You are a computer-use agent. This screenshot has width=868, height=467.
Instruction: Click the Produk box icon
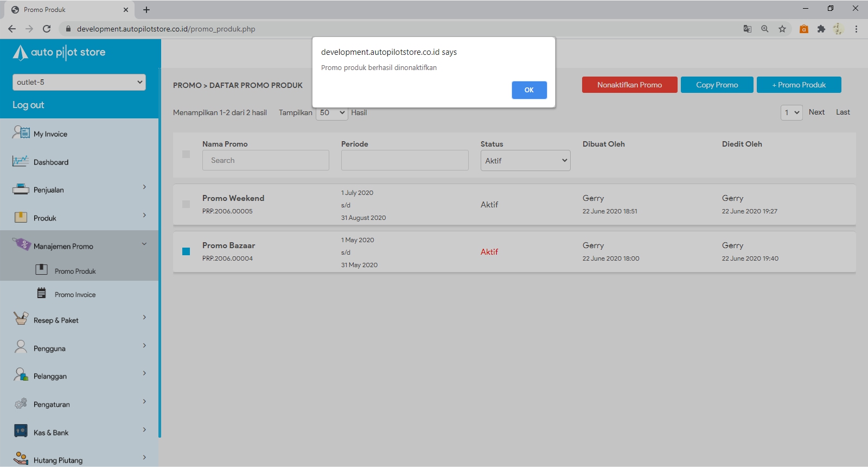21,218
